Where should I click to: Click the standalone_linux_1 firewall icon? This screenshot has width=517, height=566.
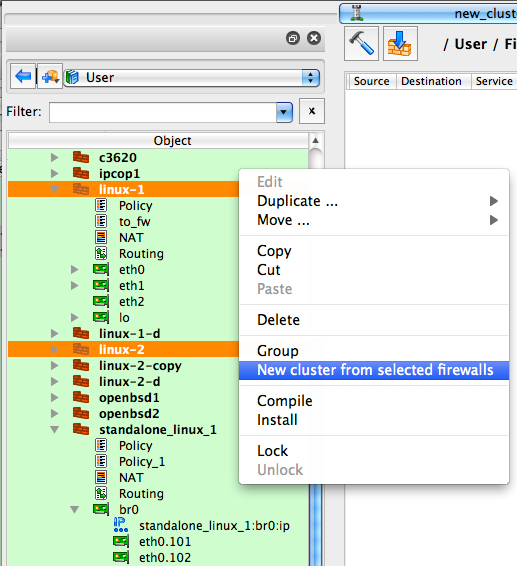(x=81, y=429)
